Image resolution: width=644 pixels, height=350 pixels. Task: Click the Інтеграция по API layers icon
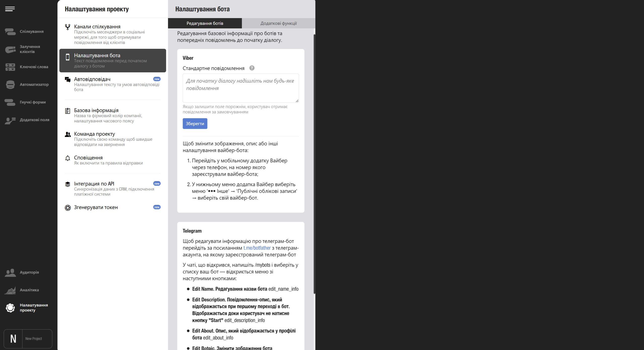[67, 184]
